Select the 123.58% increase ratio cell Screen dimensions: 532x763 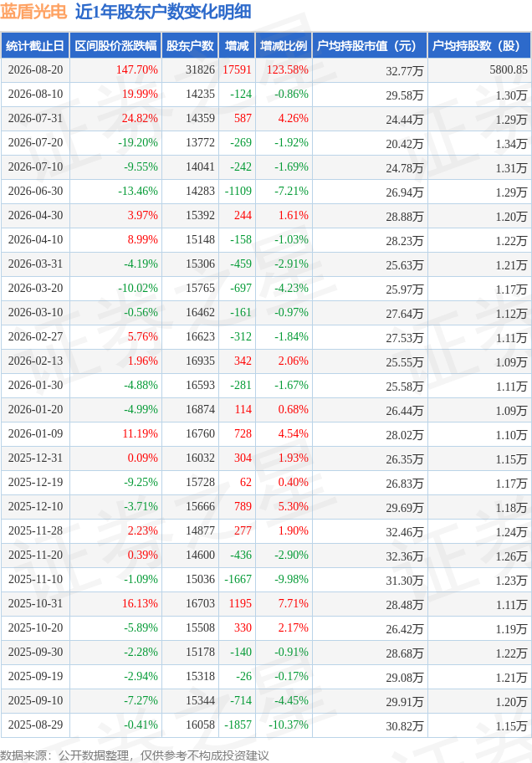click(287, 69)
